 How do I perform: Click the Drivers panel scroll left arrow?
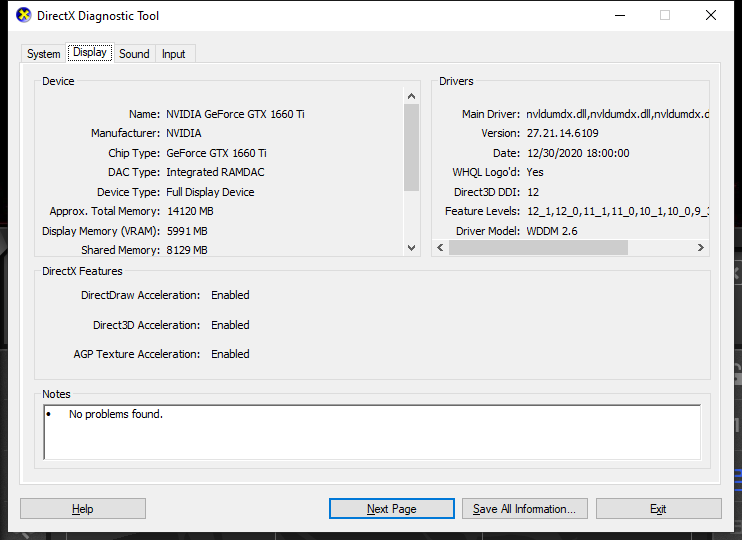click(441, 248)
